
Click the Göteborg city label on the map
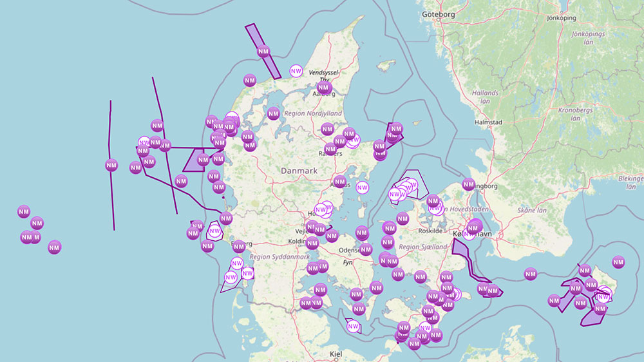438,14
